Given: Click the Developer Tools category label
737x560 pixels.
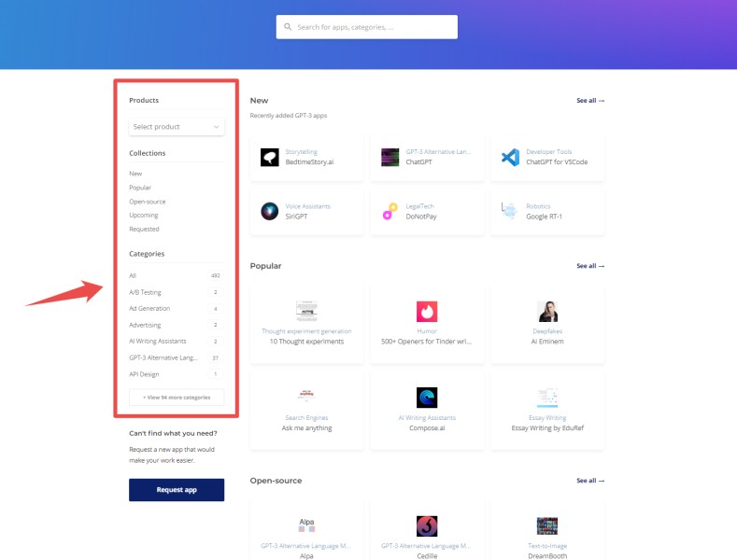Looking at the screenshot, I should (549, 152).
